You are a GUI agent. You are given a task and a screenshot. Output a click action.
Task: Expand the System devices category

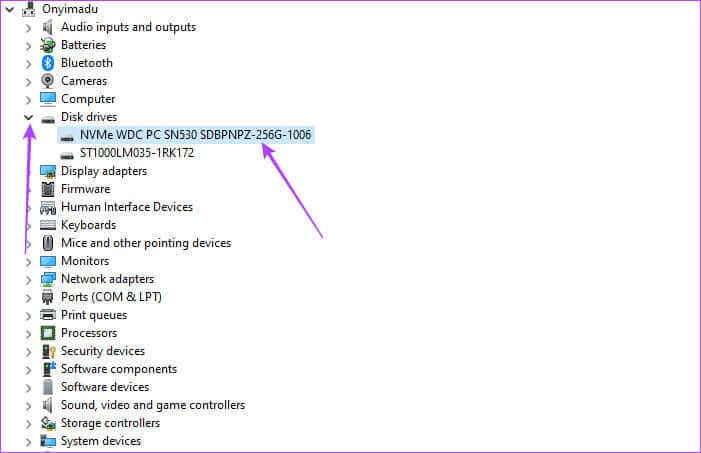pos(28,442)
